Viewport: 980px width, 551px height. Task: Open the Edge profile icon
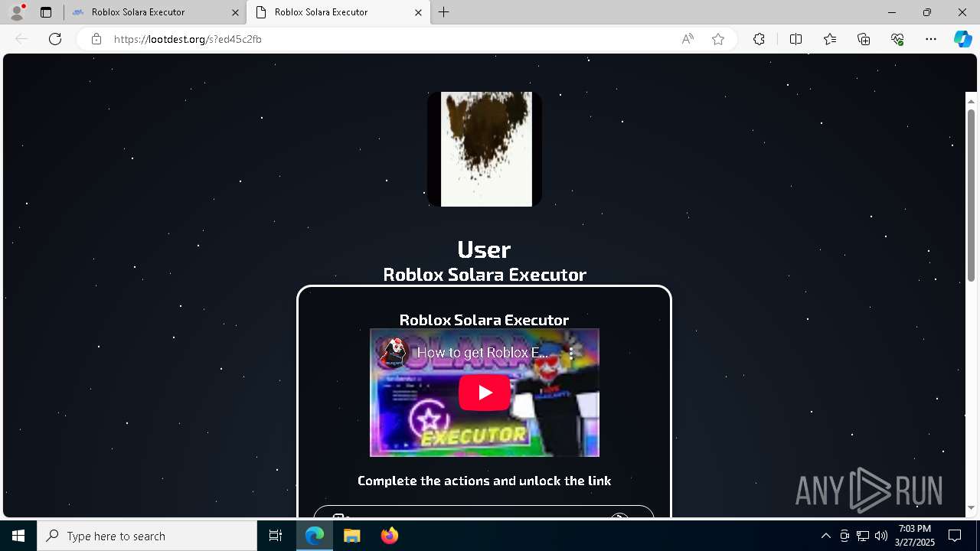[x=16, y=12]
